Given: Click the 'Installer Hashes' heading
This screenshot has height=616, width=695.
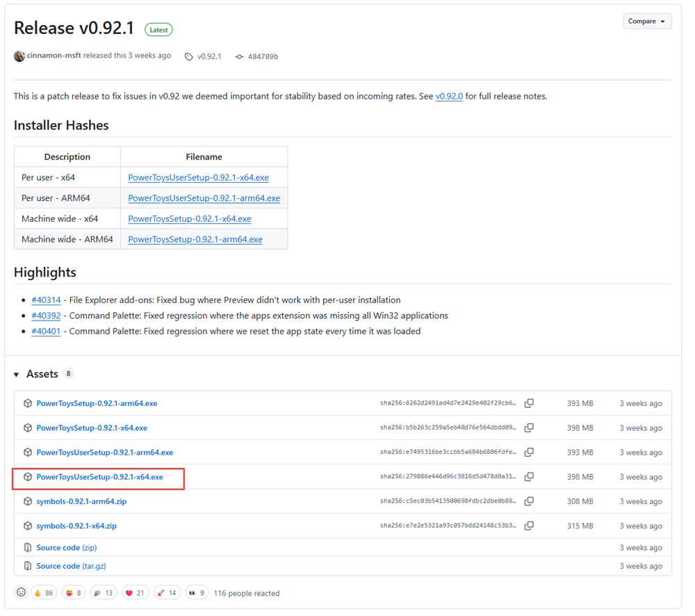Looking at the screenshot, I should 61,126.
